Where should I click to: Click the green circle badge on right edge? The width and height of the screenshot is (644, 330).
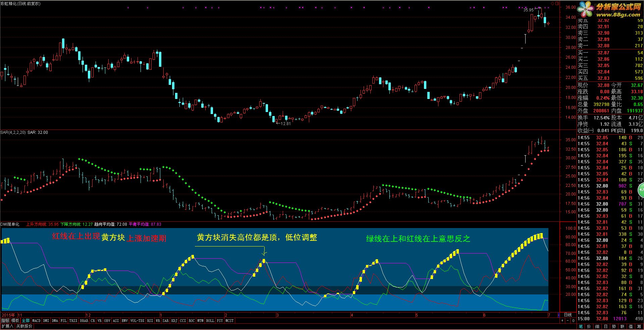point(641,189)
